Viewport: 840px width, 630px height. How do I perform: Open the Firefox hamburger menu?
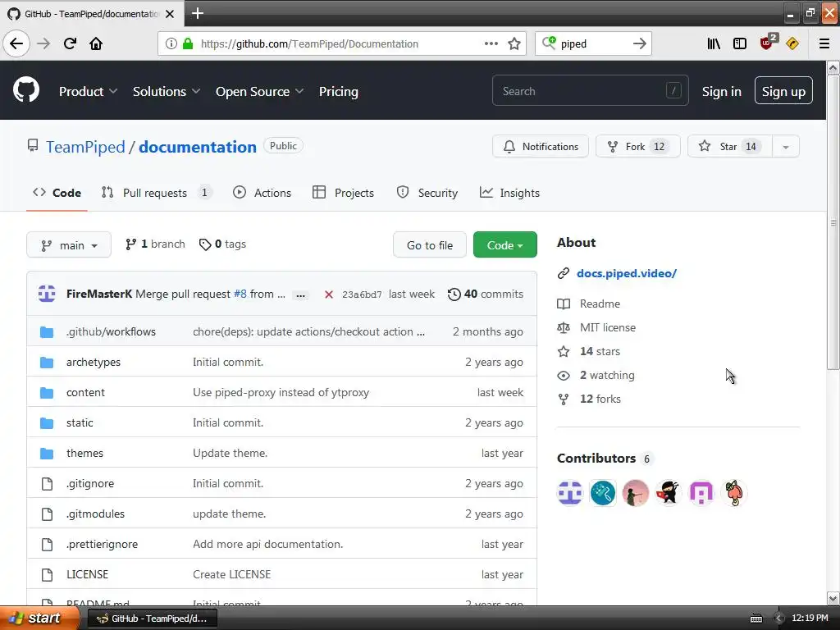pos(824,44)
